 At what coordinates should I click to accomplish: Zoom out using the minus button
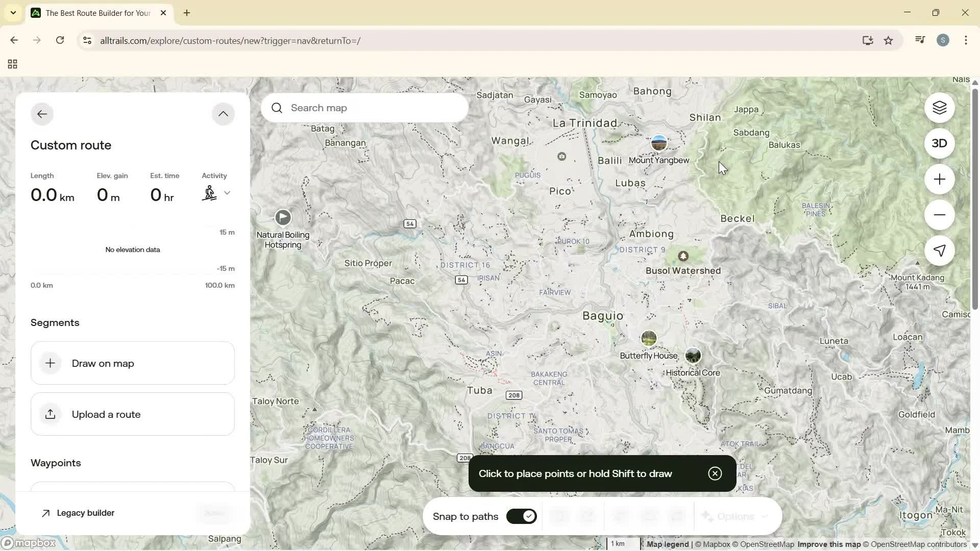(940, 215)
